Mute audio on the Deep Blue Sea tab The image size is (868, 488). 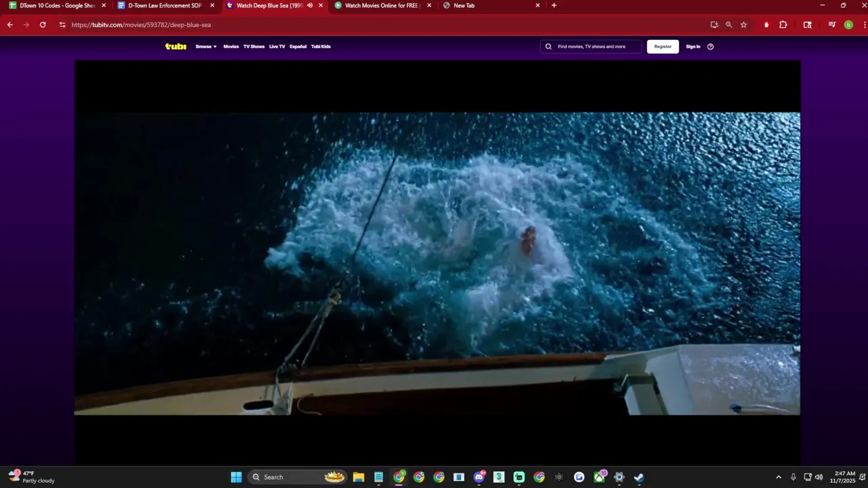coord(310,5)
